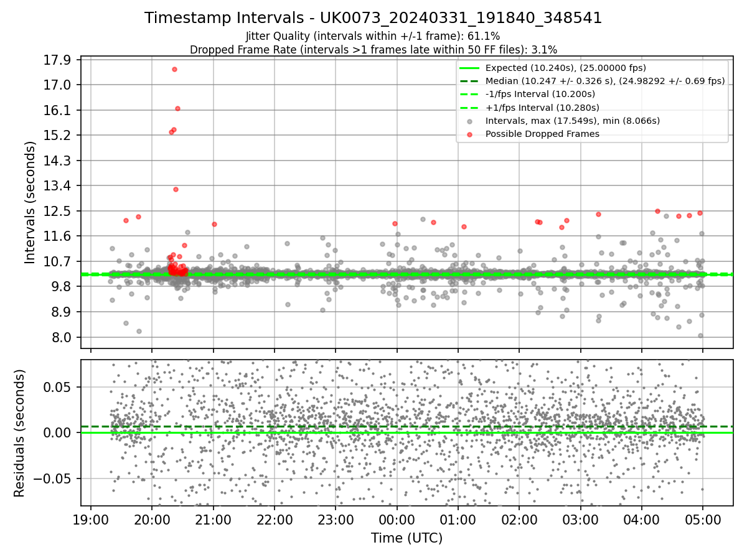Click the x-axis tick "23:00"

336,519
